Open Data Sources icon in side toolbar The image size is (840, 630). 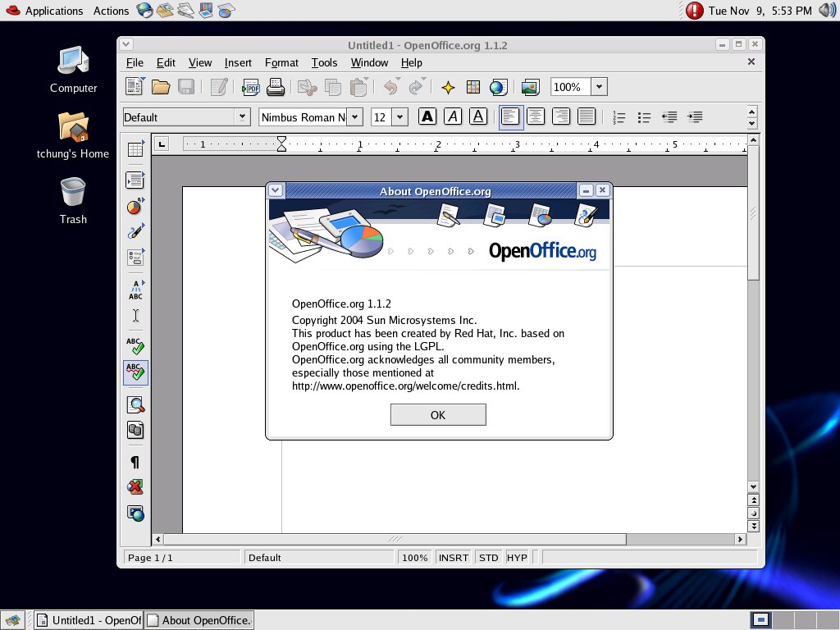click(x=135, y=430)
